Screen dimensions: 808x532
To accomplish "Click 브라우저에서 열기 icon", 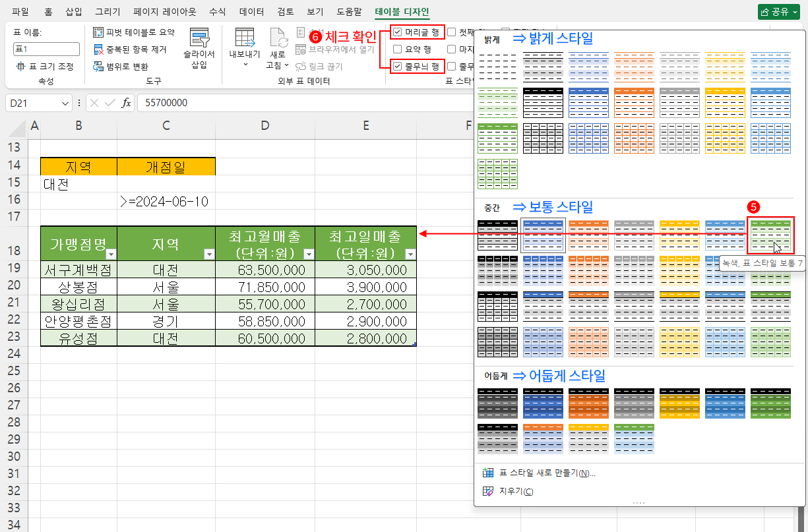I will [x=301, y=49].
